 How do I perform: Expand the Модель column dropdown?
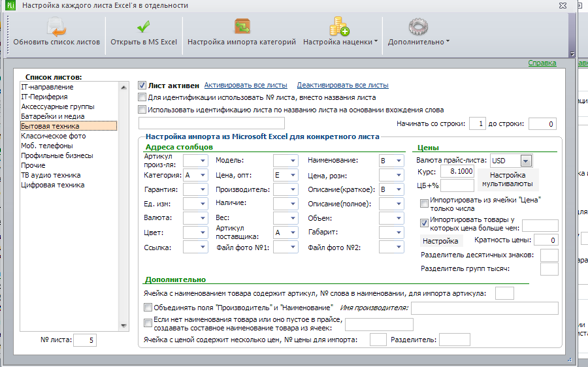click(293, 161)
